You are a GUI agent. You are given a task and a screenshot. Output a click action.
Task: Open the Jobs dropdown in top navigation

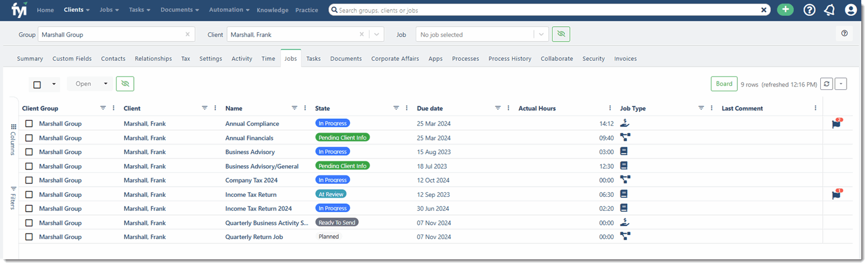pos(109,10)
